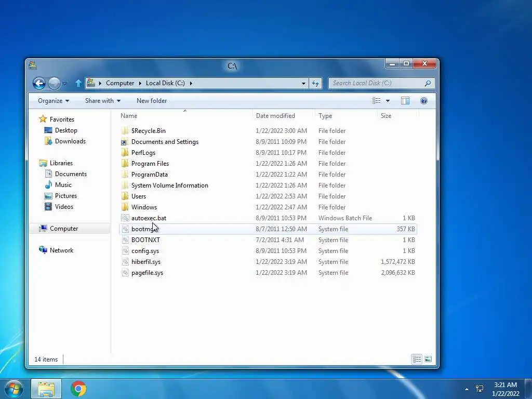Open the Share with menu

tap(102, 101)
